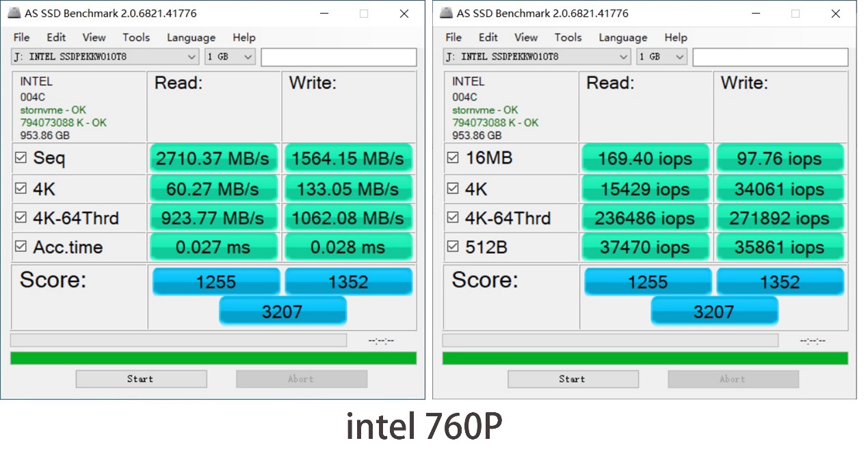The image size is (868, 456).
Task: Open the Tools menu in the iops window
Action: click(x=568, y=38)
